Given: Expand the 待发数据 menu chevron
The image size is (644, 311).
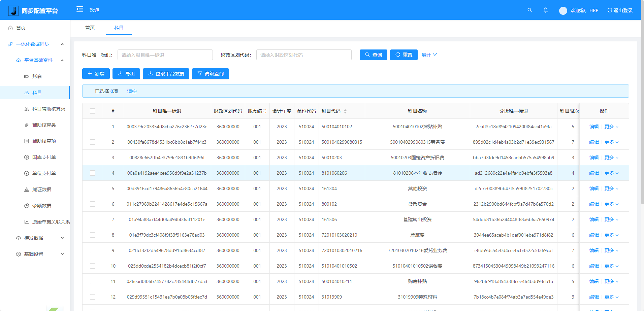Looking at the screenshot, I should (x=62, y=238).
